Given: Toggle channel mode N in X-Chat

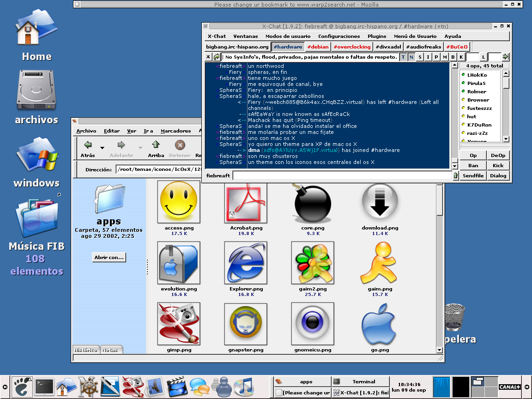Looking at the screenshot, I should pos(411,57).
